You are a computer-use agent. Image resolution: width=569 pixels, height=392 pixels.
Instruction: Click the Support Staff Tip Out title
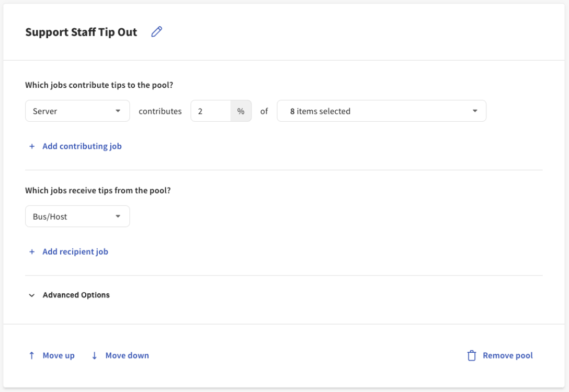tap(81, 32)
